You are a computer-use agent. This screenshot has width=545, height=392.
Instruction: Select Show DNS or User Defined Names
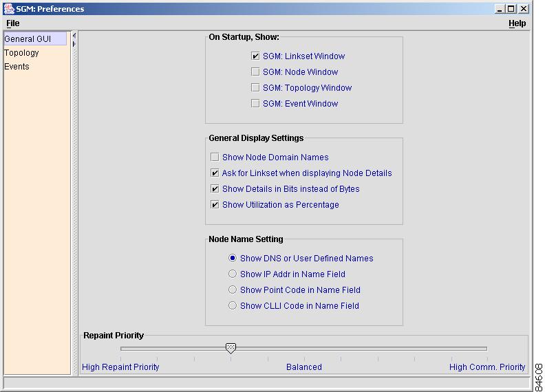click(233, 258)
